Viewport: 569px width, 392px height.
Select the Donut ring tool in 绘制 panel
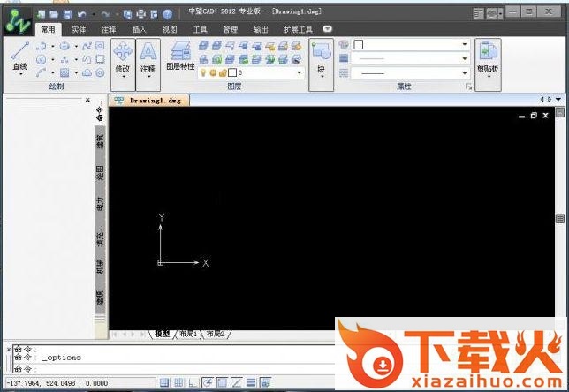(x=100, y=72)
